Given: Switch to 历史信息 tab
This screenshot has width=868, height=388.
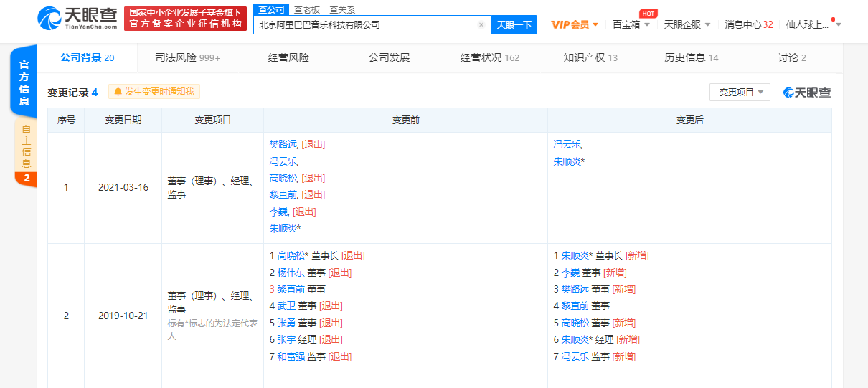Looking at the screenshot, I should [x=692, y=57].
